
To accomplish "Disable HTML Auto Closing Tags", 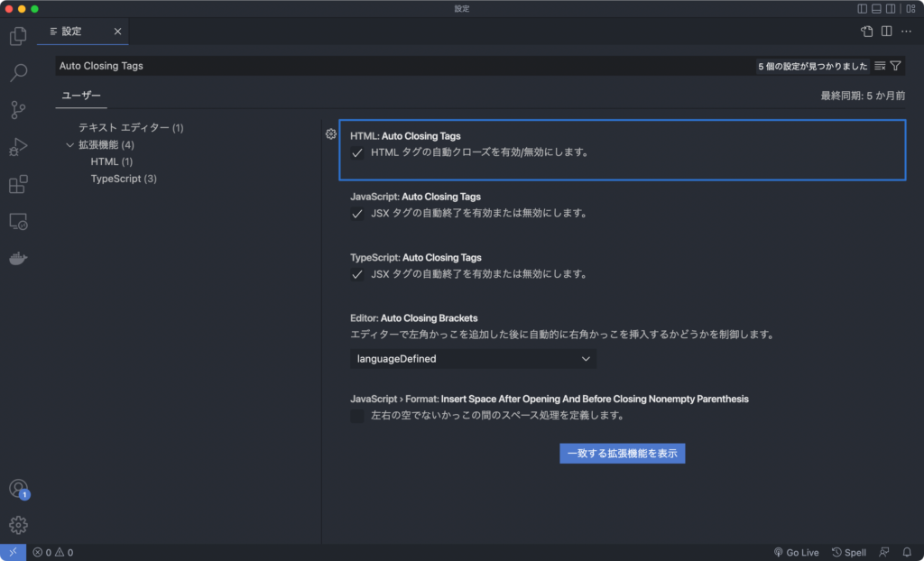I will [x=357, y=152].
